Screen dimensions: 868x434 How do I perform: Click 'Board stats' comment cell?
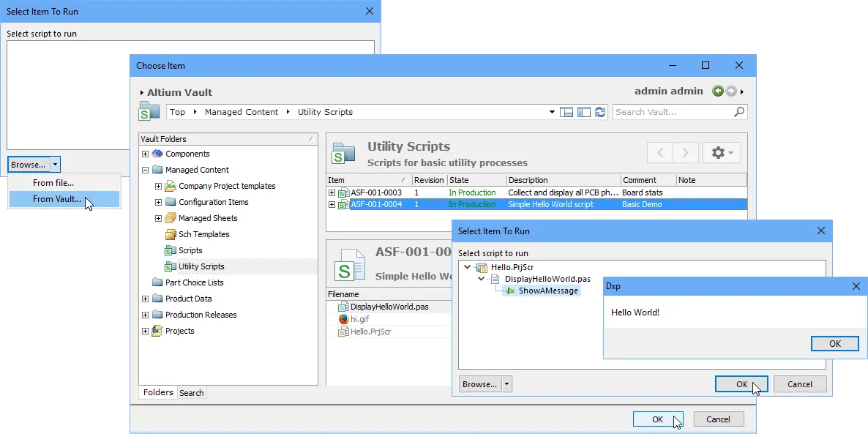point(642,192)
